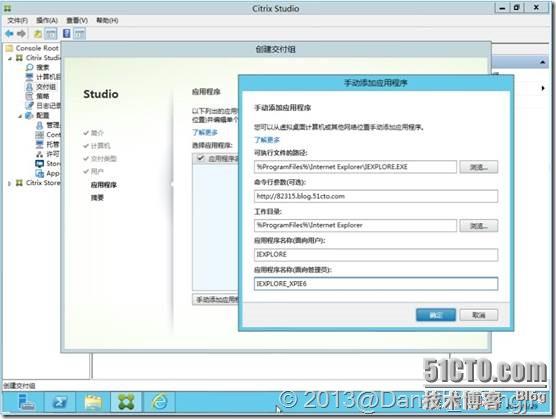556x419 pixels.
Task: Browse for the working directory
Action: click(x=479, y=225)
